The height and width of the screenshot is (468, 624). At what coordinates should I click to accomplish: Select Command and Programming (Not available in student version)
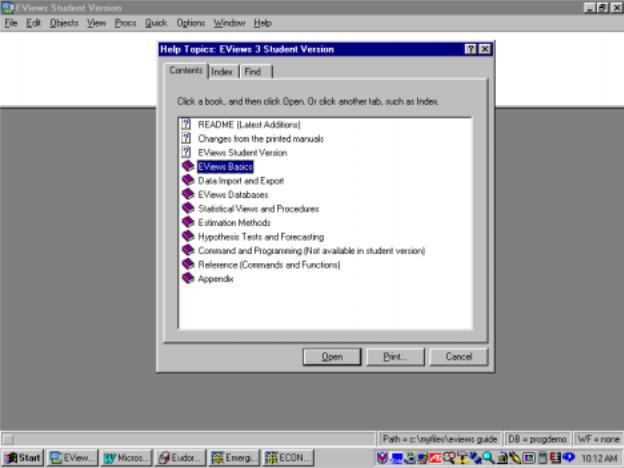(x=311, y=251)
